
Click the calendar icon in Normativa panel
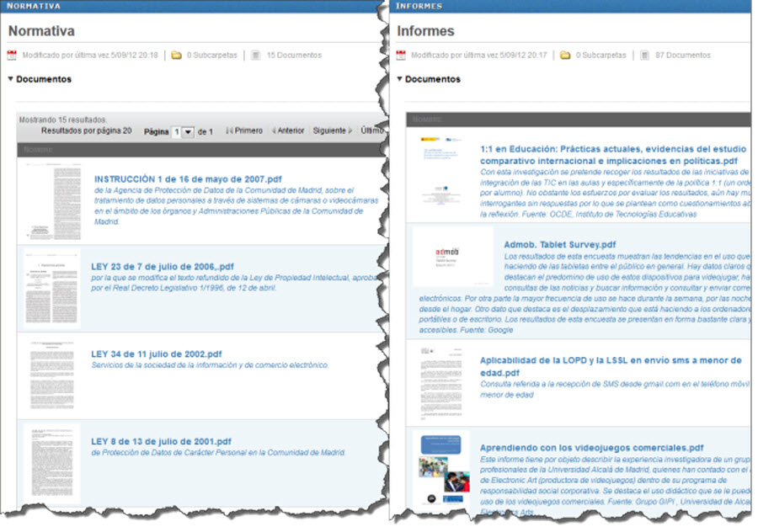tap(12, 56)
